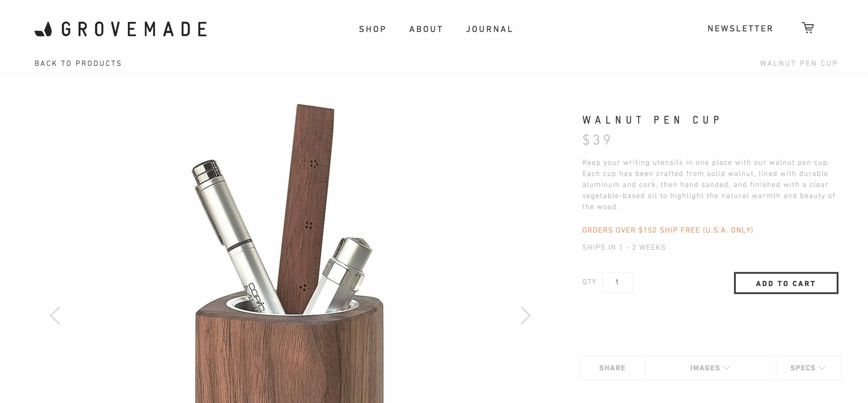
Task: Open the NEWSLETTER link
Action: (740, 29)
